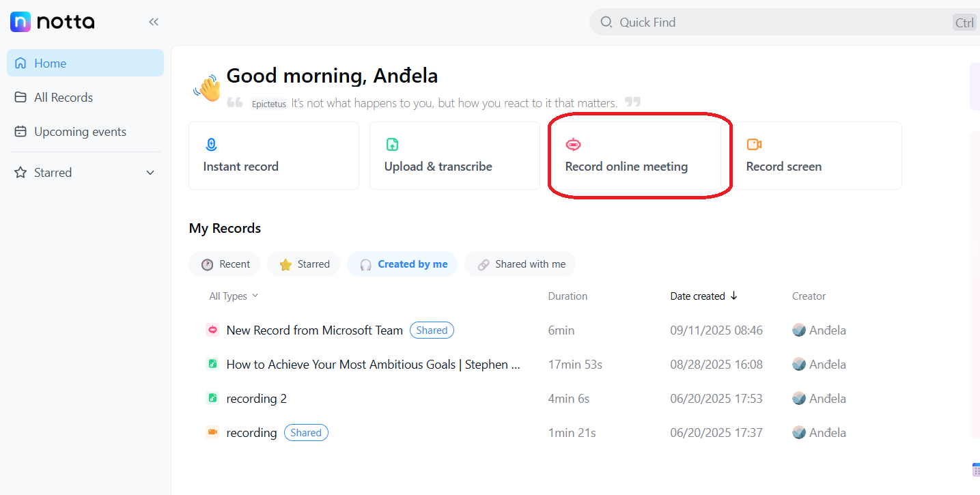Click the Record online meeting bot icon
Viewport: 980px width, 495px height.
pos(573,145)
